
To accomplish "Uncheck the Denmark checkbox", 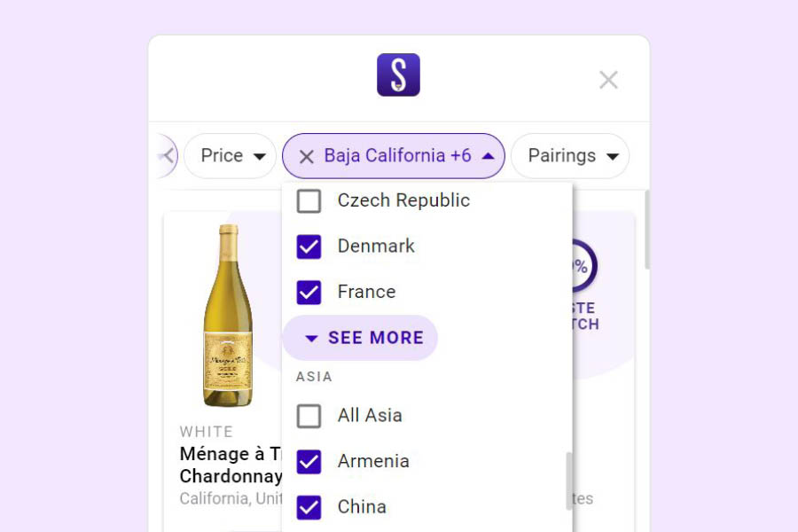I will pyautogui.click(x=309, y=246).
